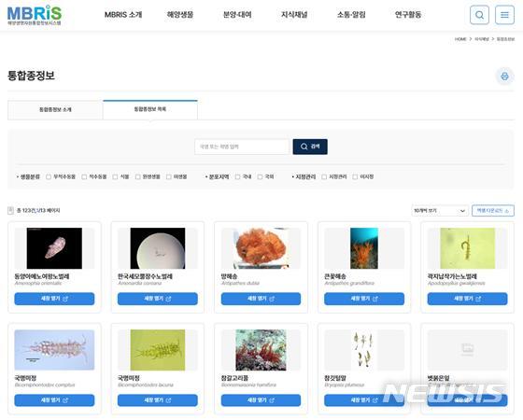The width and height of the screenshot is (523, 420).
Task: Check the 식물 filter checkbox
Action: click(115, 176)
